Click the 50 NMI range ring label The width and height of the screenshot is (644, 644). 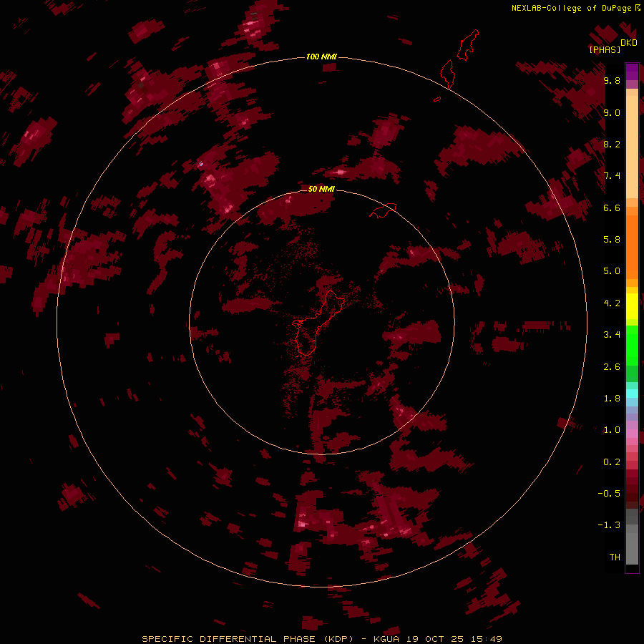point(321,189)
